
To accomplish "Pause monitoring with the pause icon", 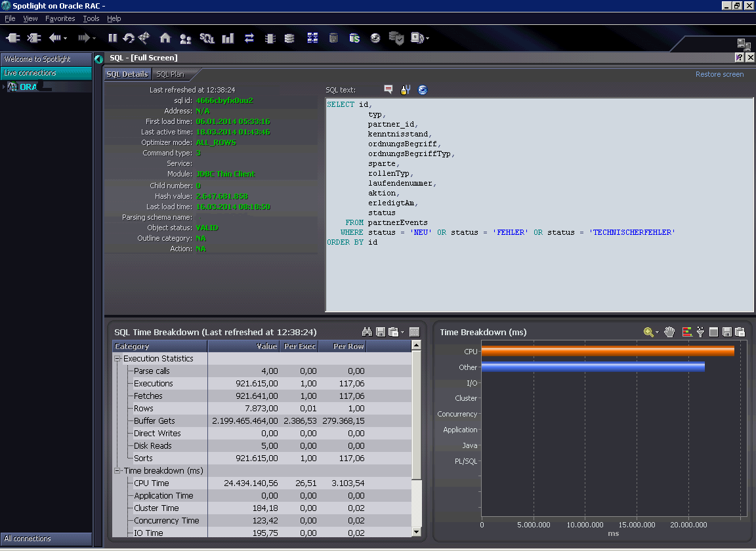I will pos(112,38).
